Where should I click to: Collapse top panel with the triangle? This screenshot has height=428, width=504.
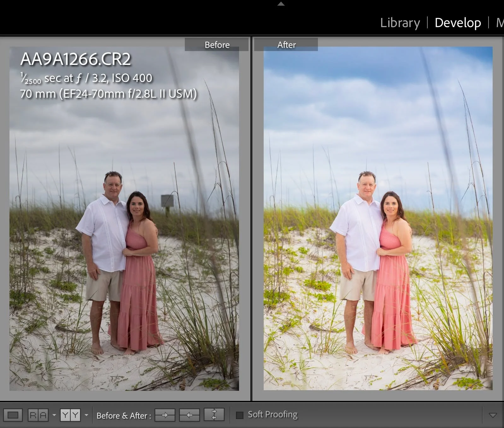(x=281, y=4)
